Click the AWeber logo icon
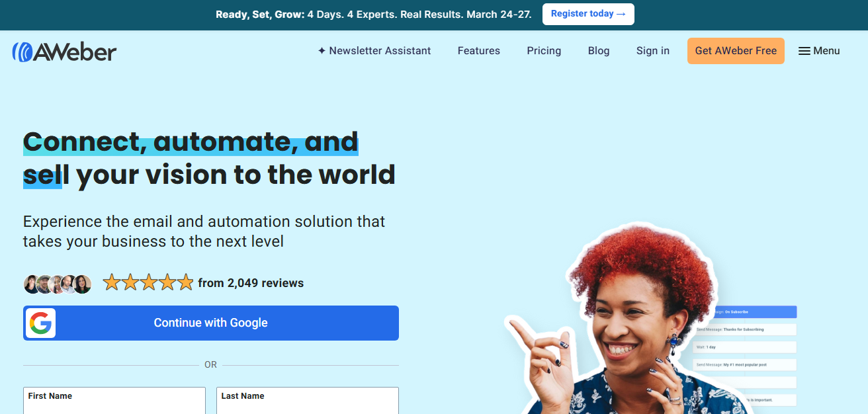Image resolution: width=868 pixels, height=414 pixels. (x=22, y=52)
